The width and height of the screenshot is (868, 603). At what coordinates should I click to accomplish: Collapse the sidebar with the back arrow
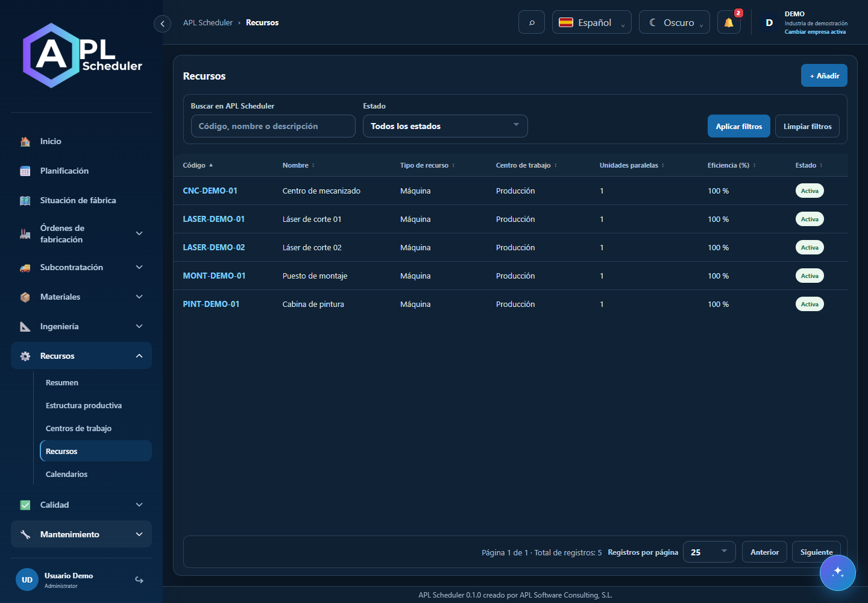pos(162,24)
